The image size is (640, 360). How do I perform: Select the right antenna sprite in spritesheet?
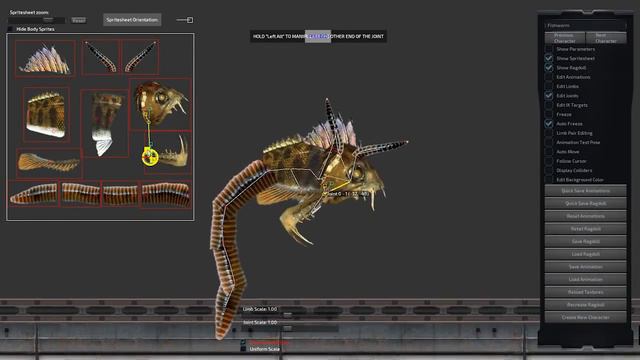point(140,57)
